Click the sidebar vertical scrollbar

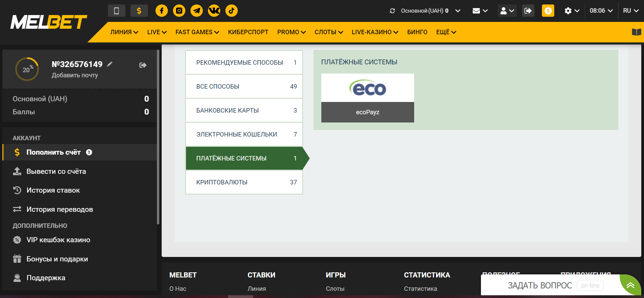pos(158,137)
